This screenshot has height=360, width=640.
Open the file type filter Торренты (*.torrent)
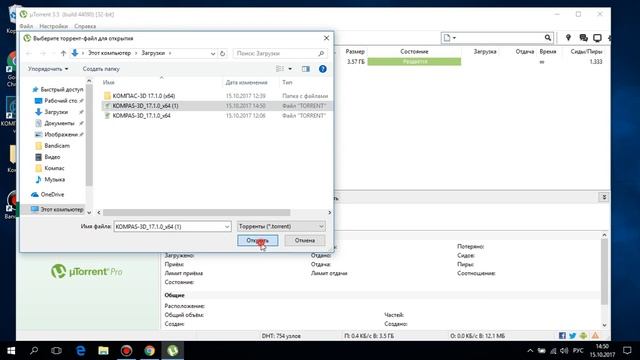point(281,226)
